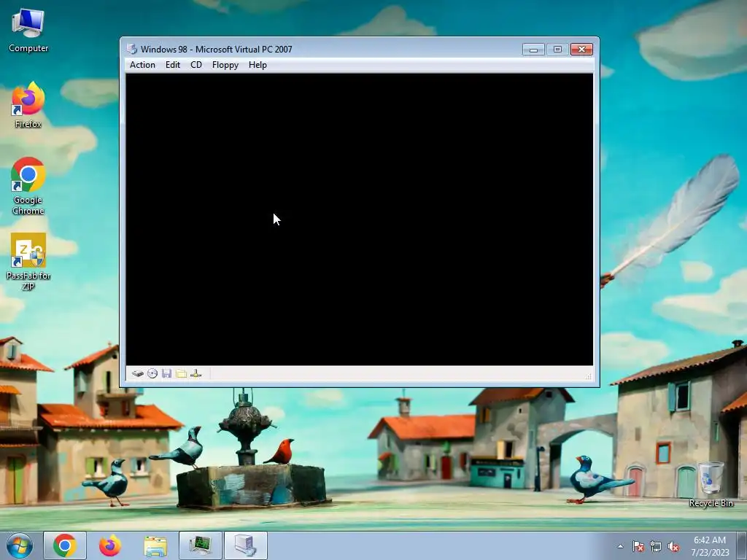
Task: Open the Help menu
Action: click(258, 65)
